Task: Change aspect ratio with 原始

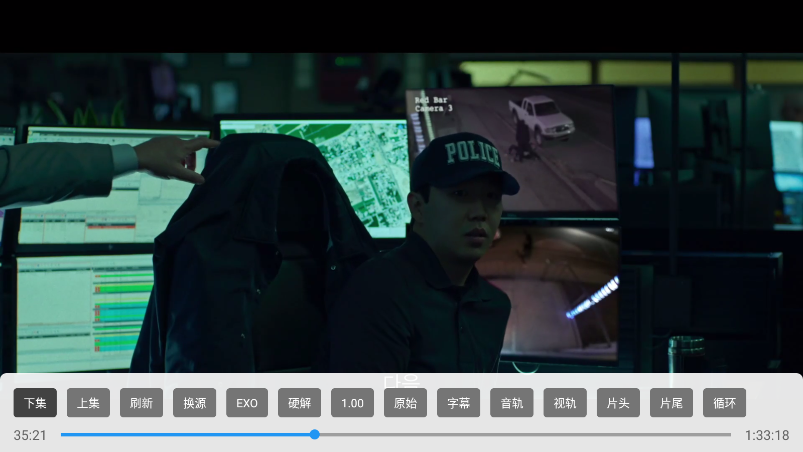Action: 406,403
